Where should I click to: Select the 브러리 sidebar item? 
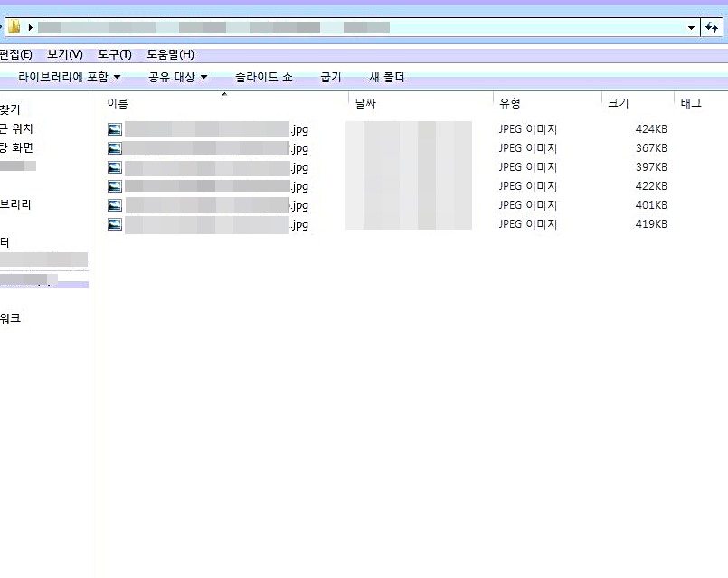(x=15, y=204)
